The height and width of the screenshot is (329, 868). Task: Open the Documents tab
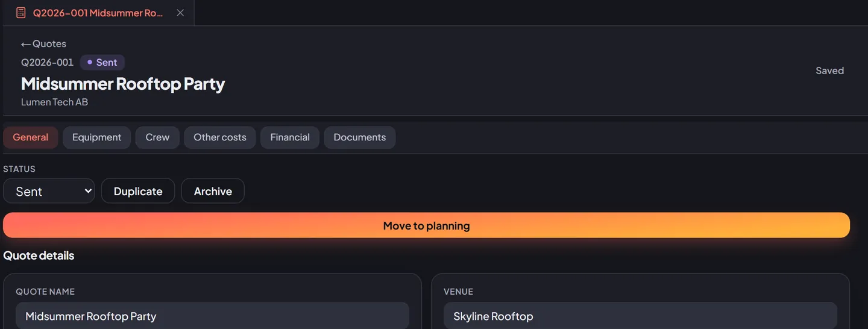pyautogui.click(x=360, y=137)
